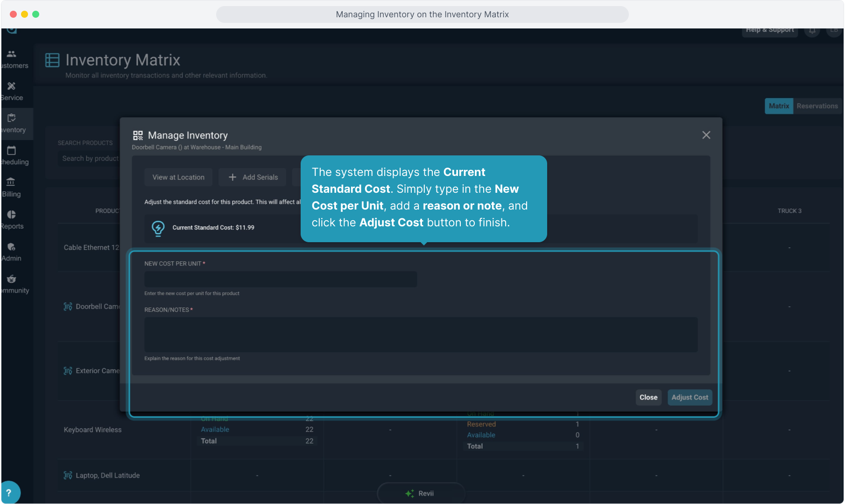Open the Service tools icon

[x=12, y=86]
